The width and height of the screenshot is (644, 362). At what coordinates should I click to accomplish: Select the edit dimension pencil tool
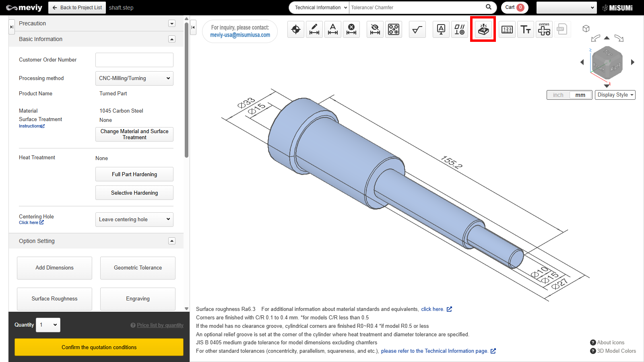(x=314, y=29)
